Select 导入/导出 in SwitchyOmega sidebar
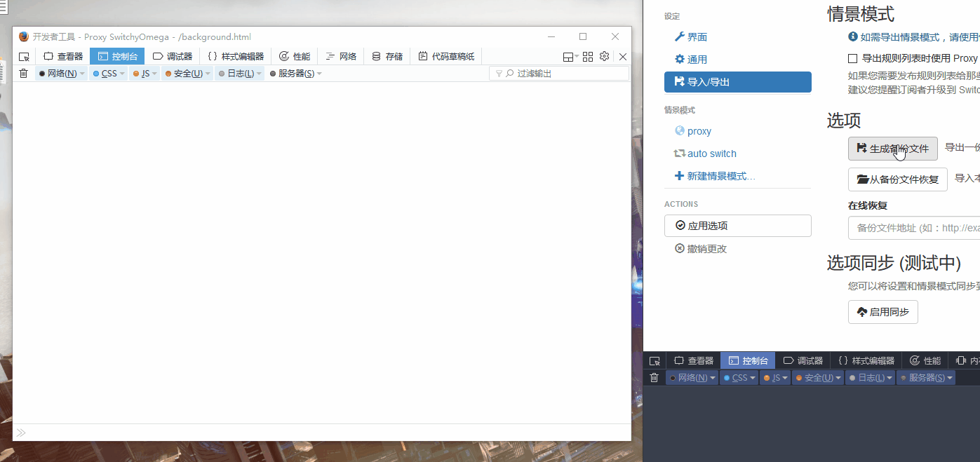The image size is (980, 462). [738, 82]
